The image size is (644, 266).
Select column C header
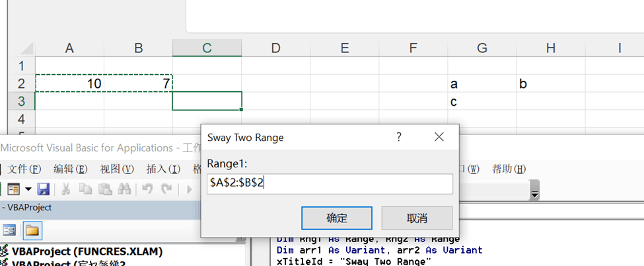[207, 48]
